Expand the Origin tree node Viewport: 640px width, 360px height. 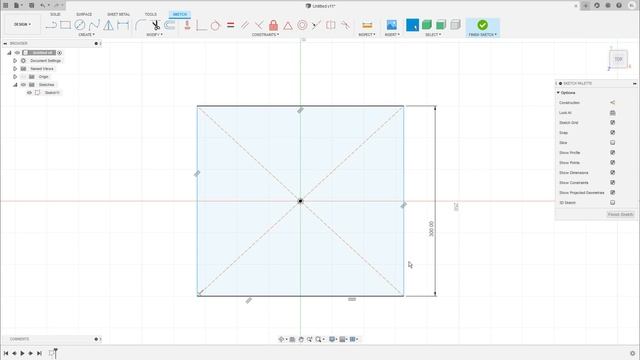point(15,77)
